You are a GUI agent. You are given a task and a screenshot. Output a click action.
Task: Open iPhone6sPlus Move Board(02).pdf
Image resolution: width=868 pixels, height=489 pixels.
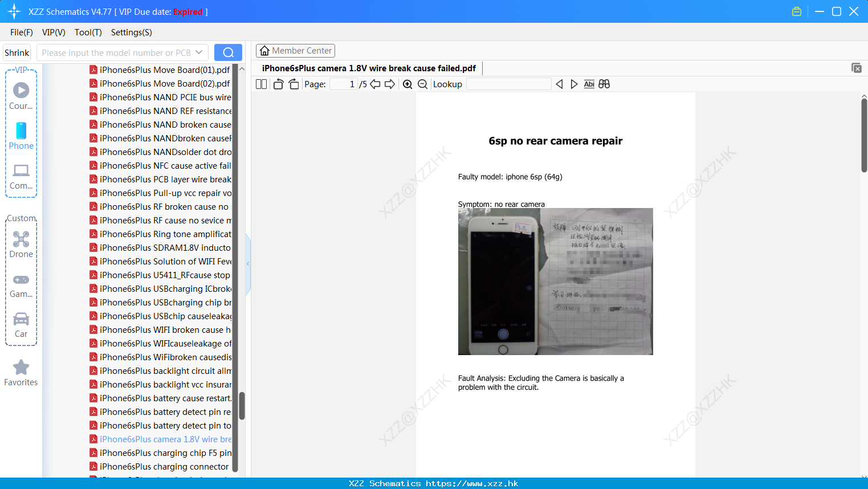[160, 84]
